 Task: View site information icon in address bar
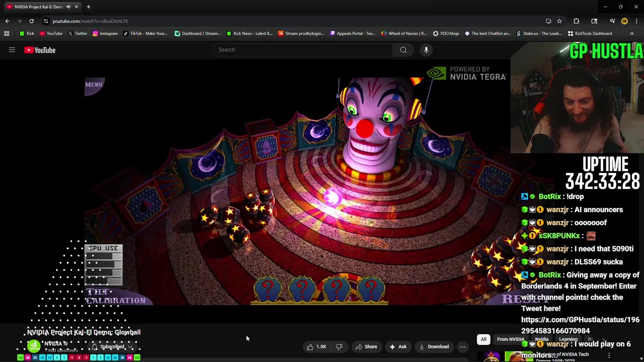pyautogui.click(x=46, y=21)
